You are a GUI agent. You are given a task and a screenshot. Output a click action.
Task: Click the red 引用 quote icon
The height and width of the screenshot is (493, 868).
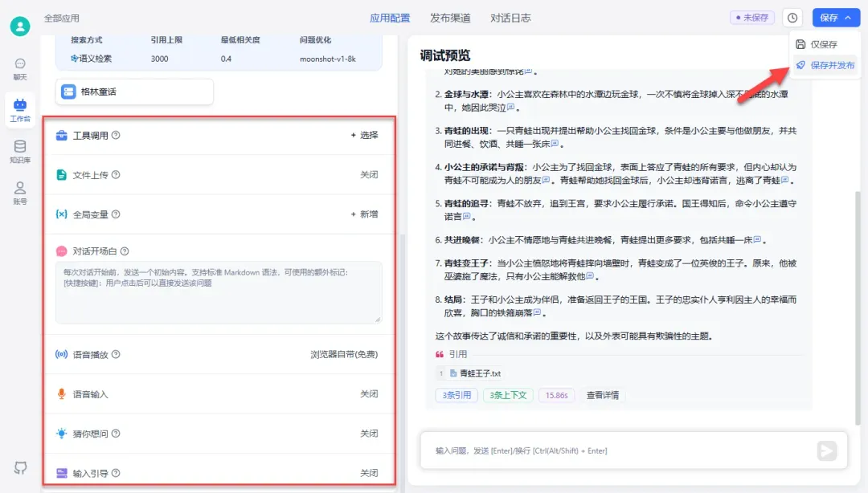[440, 354]
